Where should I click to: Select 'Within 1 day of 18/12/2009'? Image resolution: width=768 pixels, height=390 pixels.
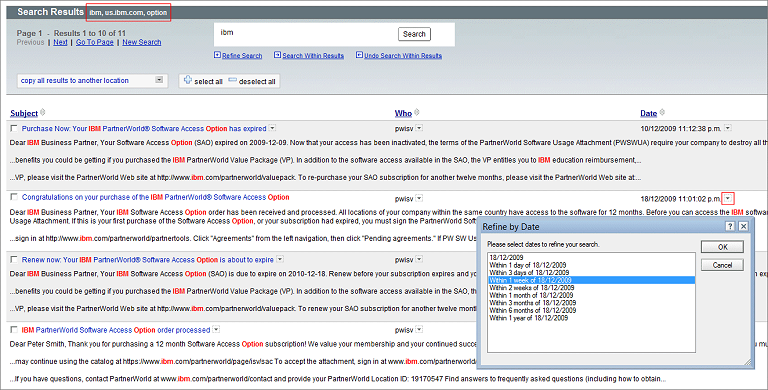(591, 265)
